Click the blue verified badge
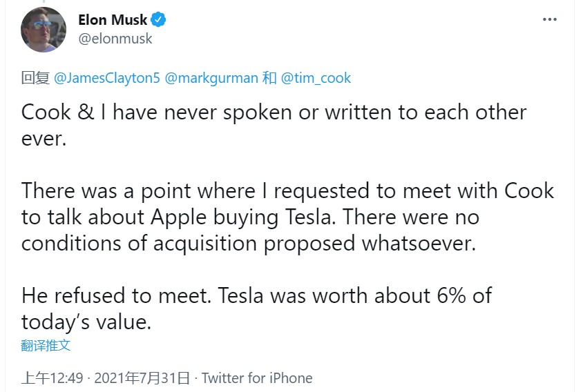The width and height of the screenshot is (583, 392). [x=159, y=20]
